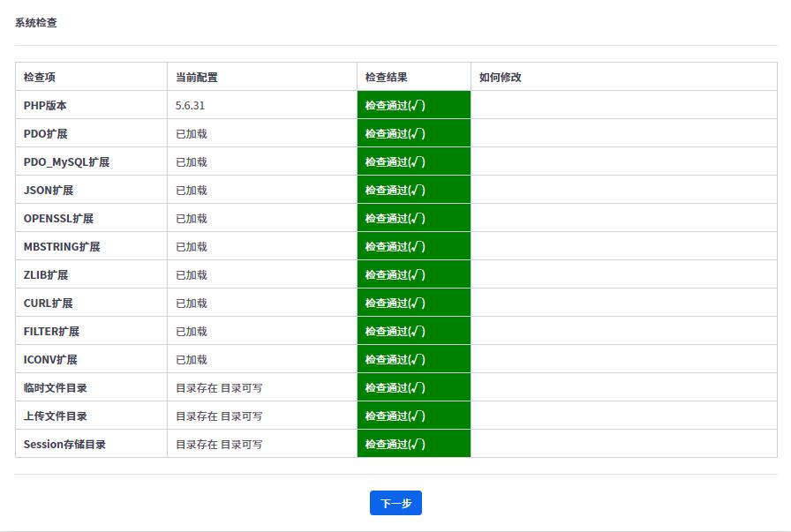Viewport: 791px width, 532px height.
Task: Select the 检查结果 column header
Action: (x=387, y=78)
